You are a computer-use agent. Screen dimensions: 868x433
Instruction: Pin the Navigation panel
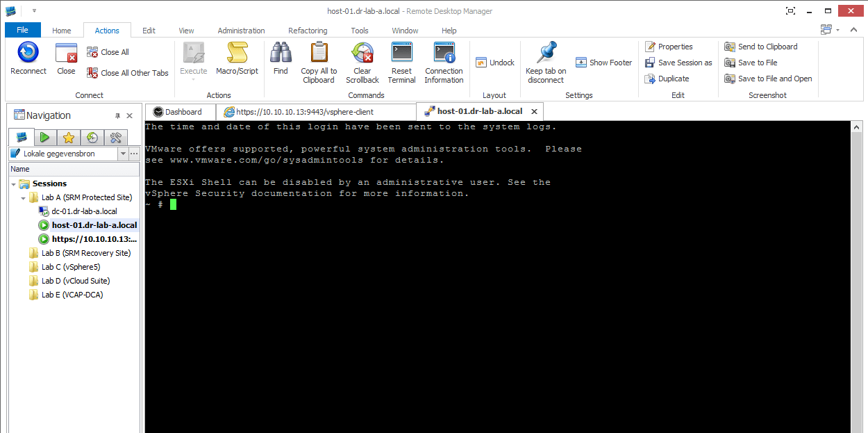(x=117, y=116)
